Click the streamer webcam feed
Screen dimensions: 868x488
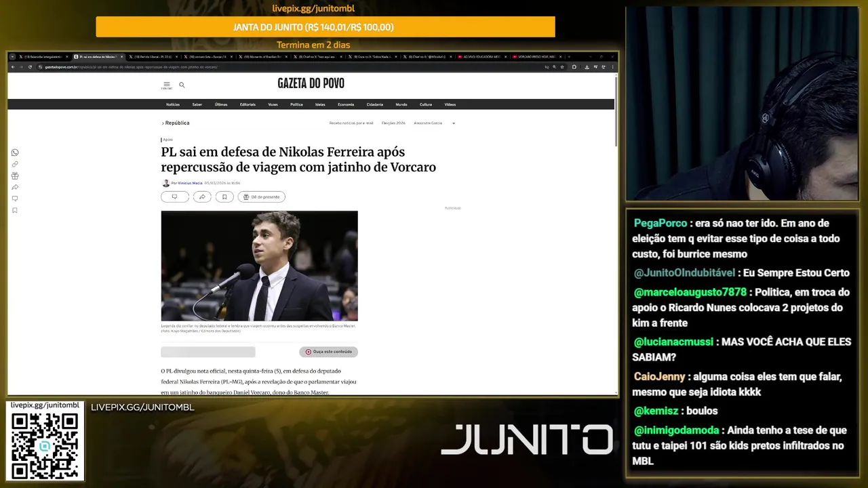click(x=742, y=104)
